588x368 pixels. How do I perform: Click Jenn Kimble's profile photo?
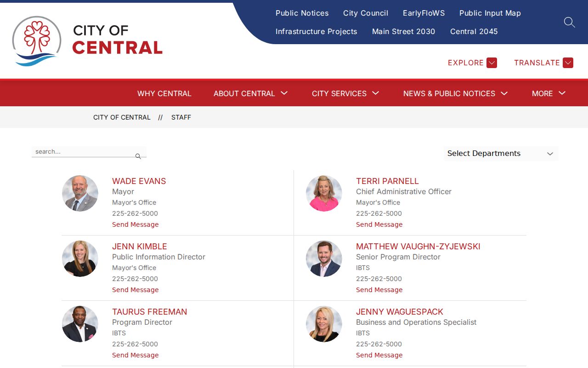[x=80, y=259]
